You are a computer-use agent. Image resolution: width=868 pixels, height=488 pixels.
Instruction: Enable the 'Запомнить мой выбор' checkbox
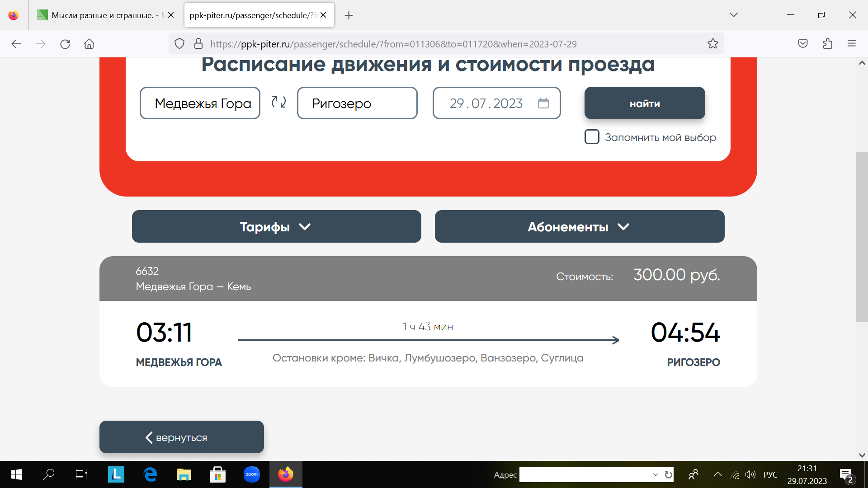pos(592,137)
